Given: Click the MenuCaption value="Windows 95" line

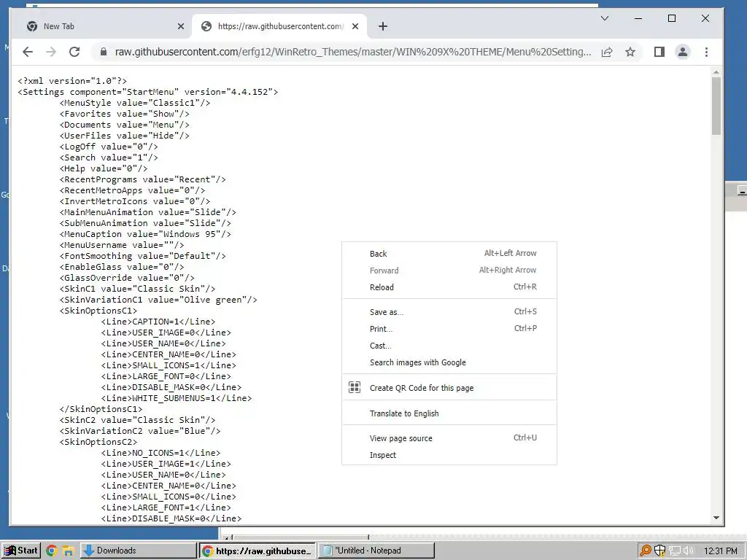Looking at the screenshot, I should pos(145,234).
